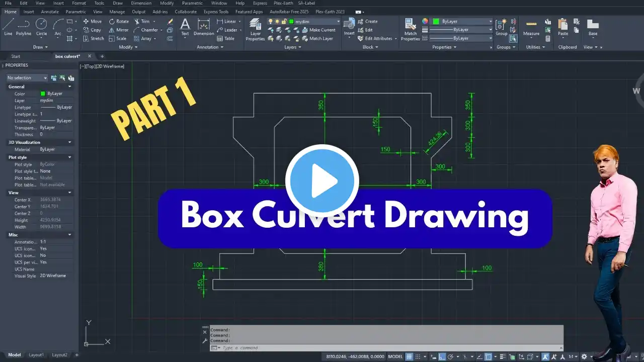Select the Polyline tool
644x362 pixels.
24,27
